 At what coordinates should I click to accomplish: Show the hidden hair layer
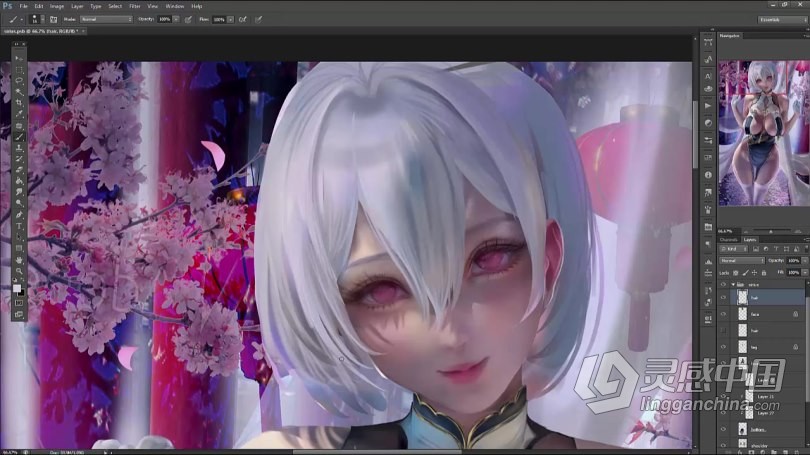[723, 331]
